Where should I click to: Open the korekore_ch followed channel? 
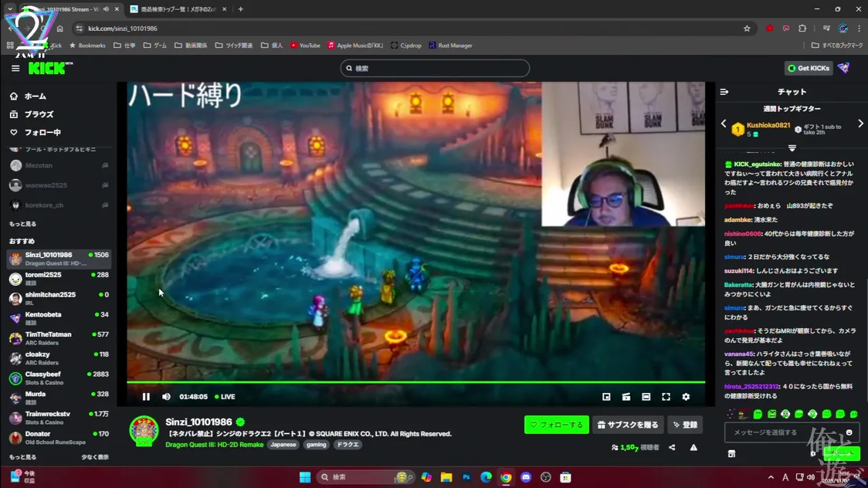(59, 205)
